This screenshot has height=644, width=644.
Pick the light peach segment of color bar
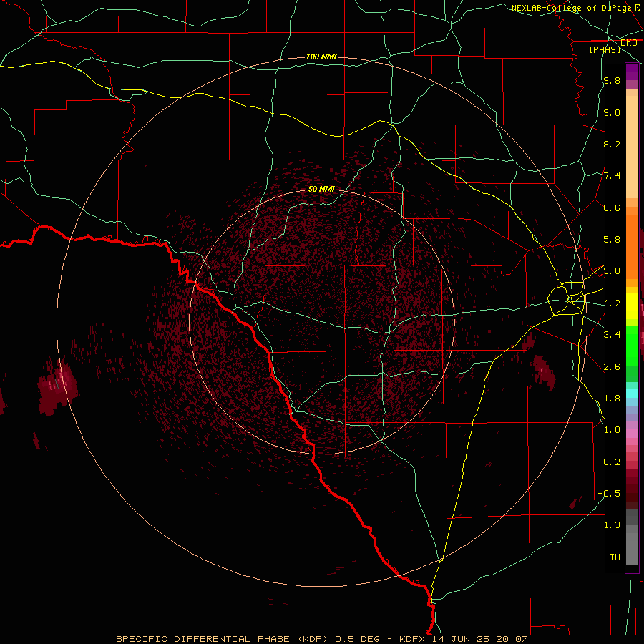[632, 147]
